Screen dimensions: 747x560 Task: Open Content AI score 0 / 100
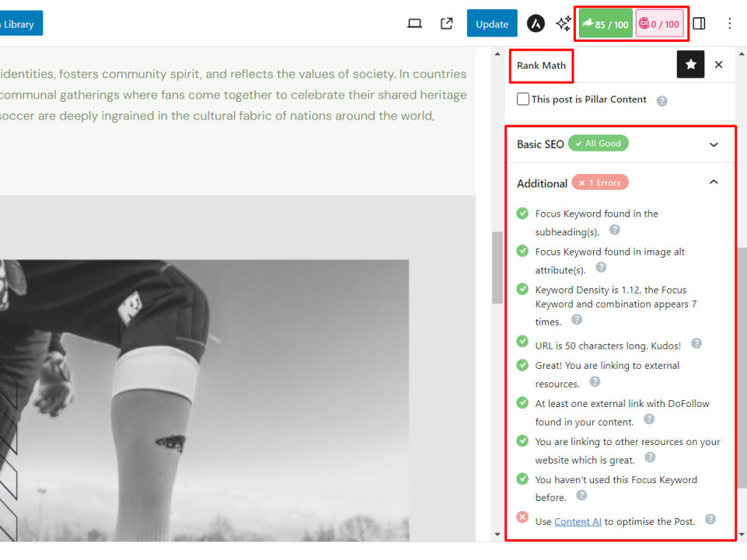[x=660, y=24]
